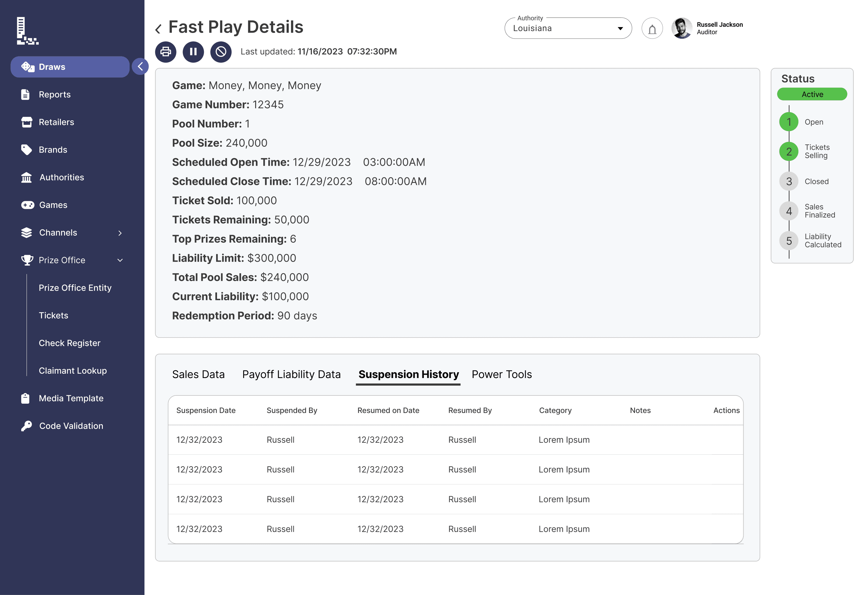Image resolution: width=868 pixels, height=595 pixels.
Task: Go to the Retailers section
Action: tap(56, 122)
